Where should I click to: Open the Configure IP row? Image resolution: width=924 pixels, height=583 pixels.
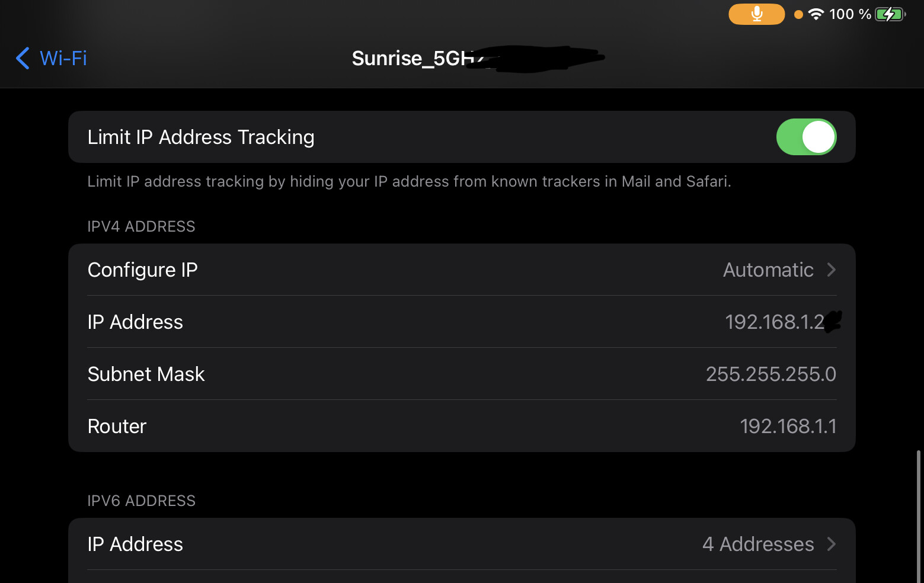(x=462, y=270)
